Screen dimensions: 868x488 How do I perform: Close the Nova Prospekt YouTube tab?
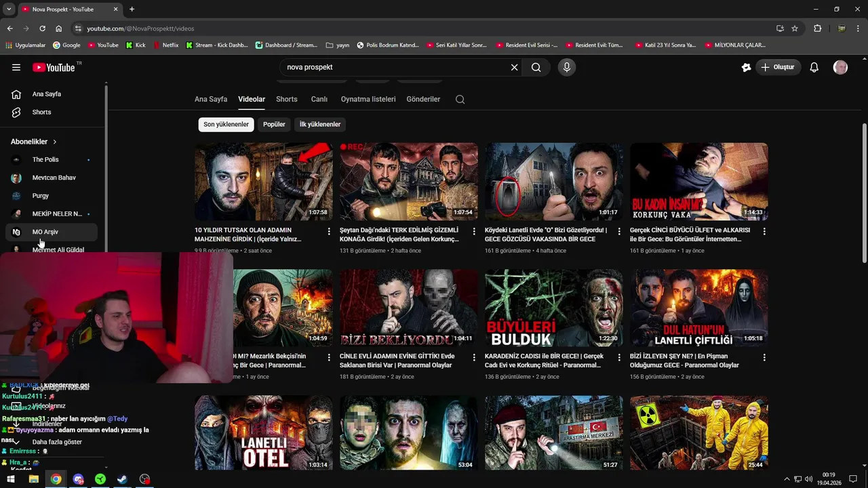[x=115, y=9]
